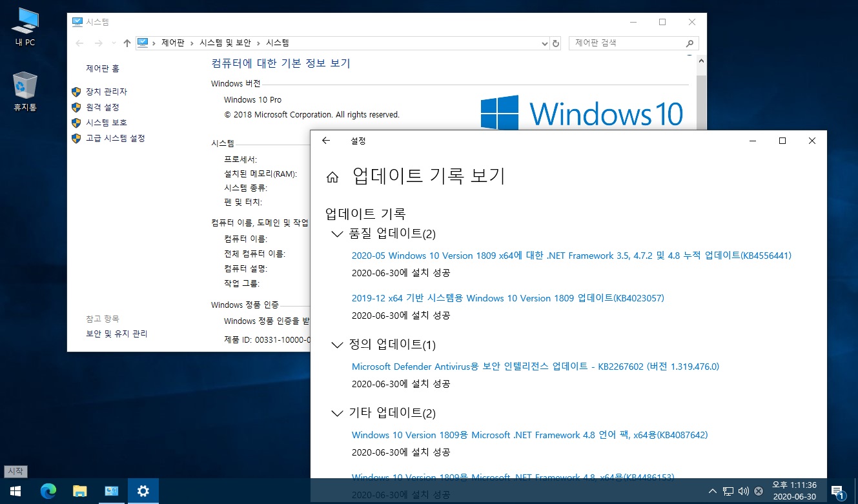Select 제어판 in address breadcrumb

173,43
